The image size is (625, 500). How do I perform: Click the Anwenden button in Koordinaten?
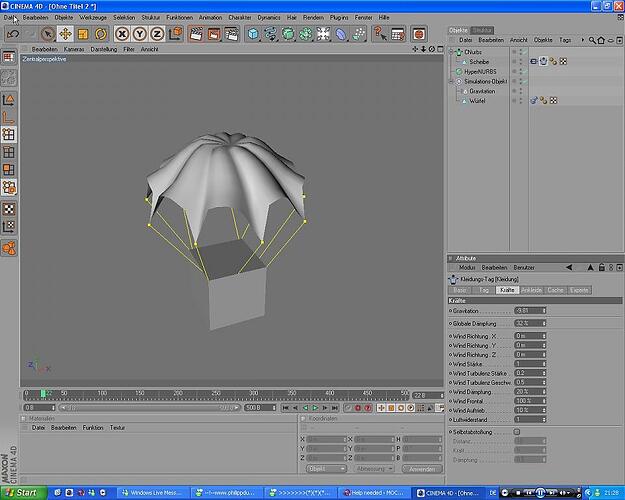[422, 469]
